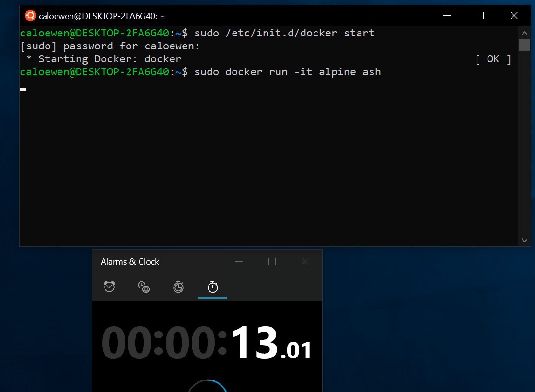Click 'sudo /etc/init.d/docker start' command text
Viewport: 535px width, 392px height.
click(x=284, y=33)
